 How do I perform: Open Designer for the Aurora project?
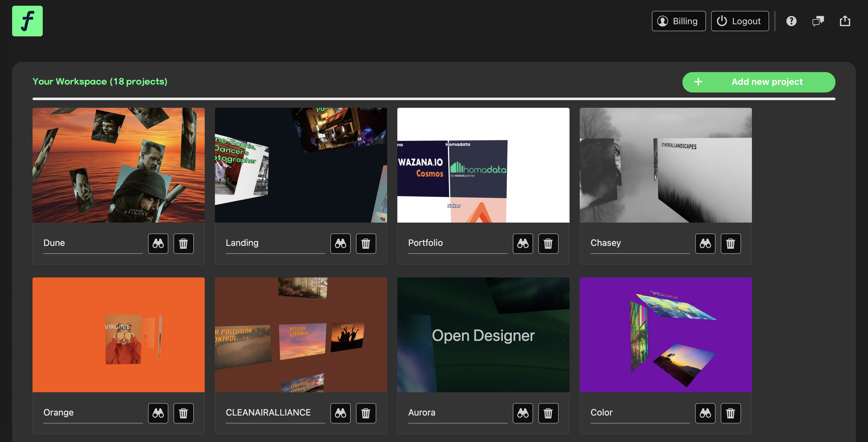click(x=483, y=335)
